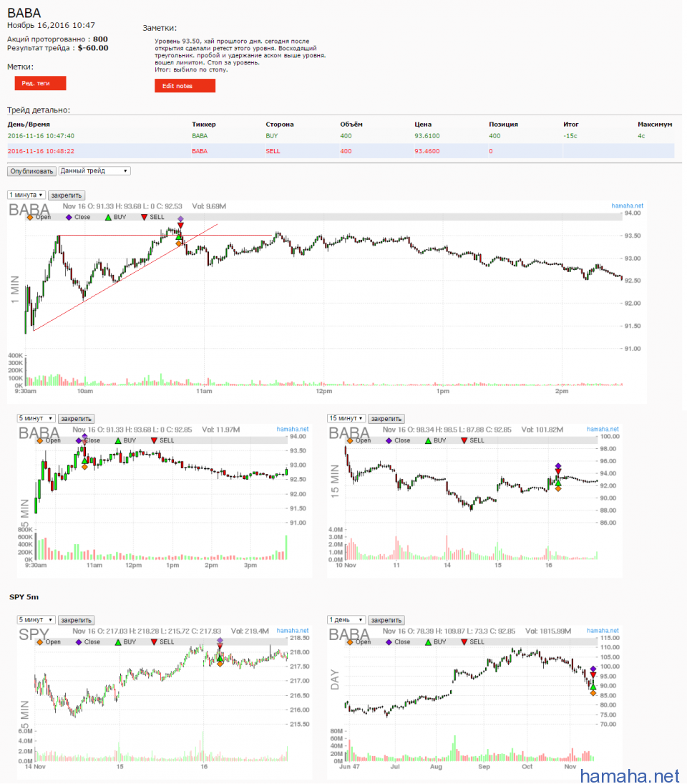This screenshot has height=784, width=687.
Task: Click SELL row timestamp 2016-11-16 10:48:22
Action: point(41,151)
